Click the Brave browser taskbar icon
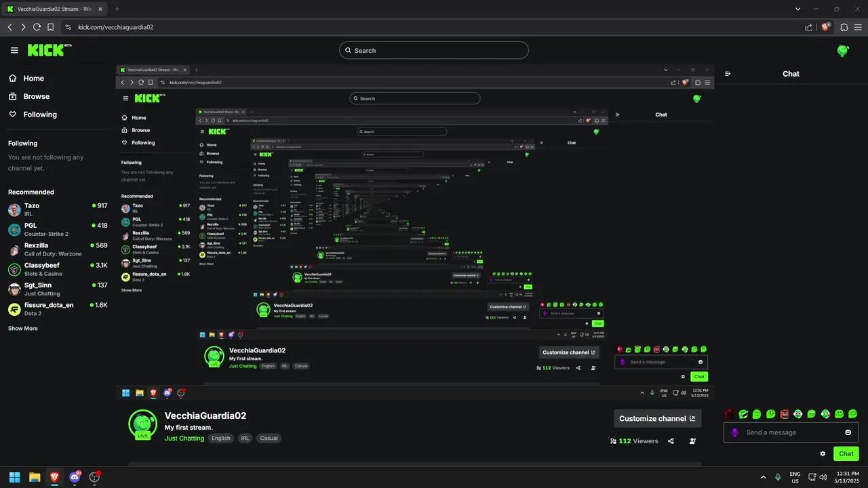 point(54,477)
